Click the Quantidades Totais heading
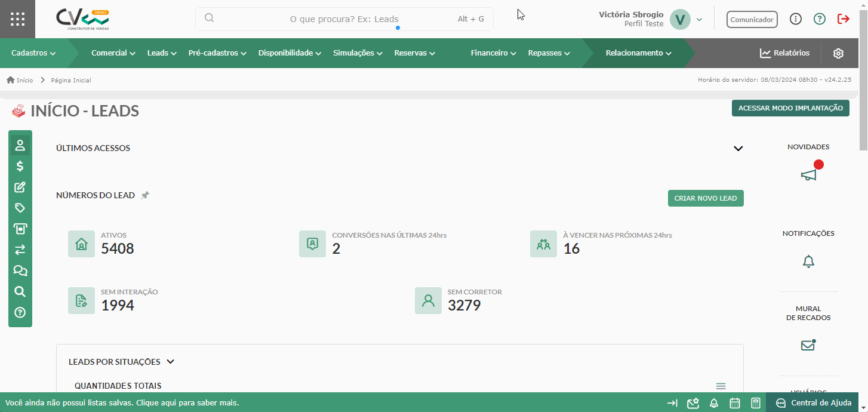Viewport: 868px width, 412px height. (x=118, y=386)
